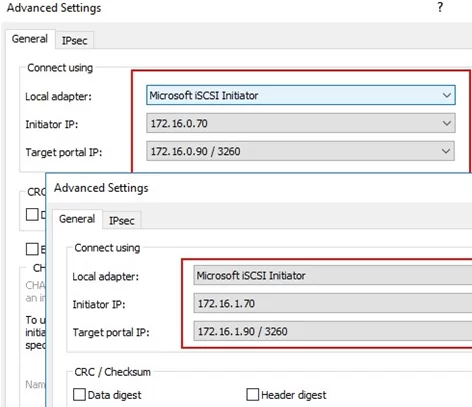Screen dimensions: 472x407
Task: Open the help question mark in the back Advanced Settings window
Action: click(440, 7)
